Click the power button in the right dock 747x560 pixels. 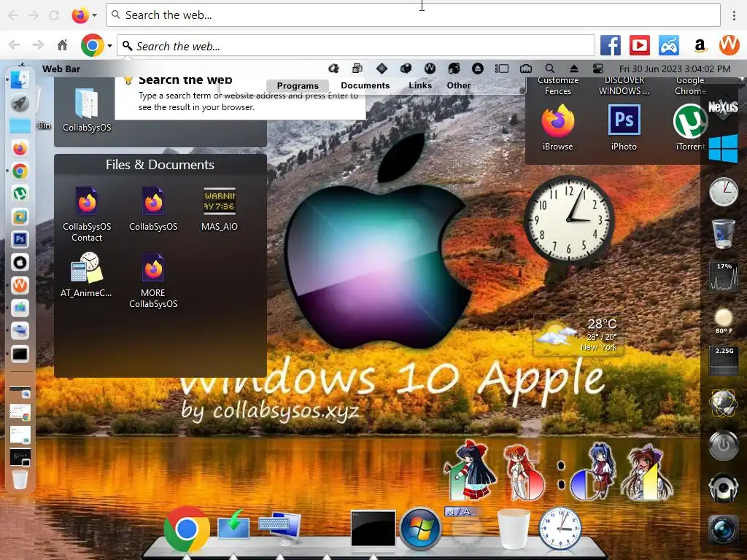723,446
